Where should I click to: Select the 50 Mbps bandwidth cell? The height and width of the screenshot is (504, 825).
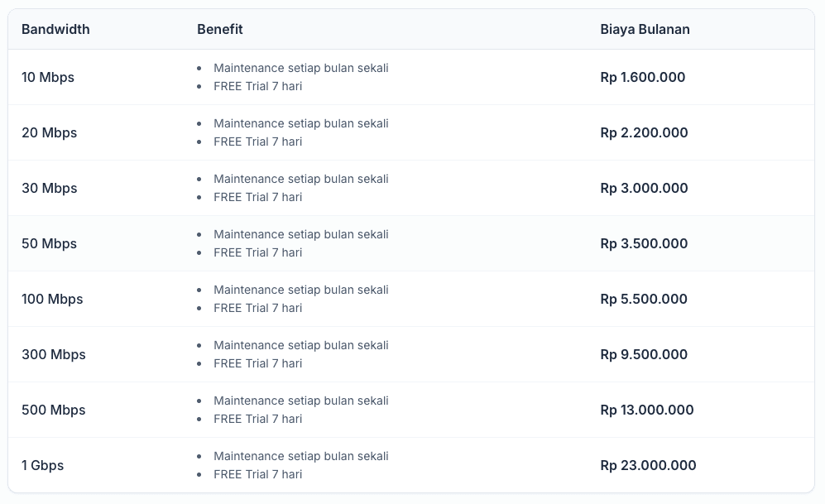coord(49,243)
